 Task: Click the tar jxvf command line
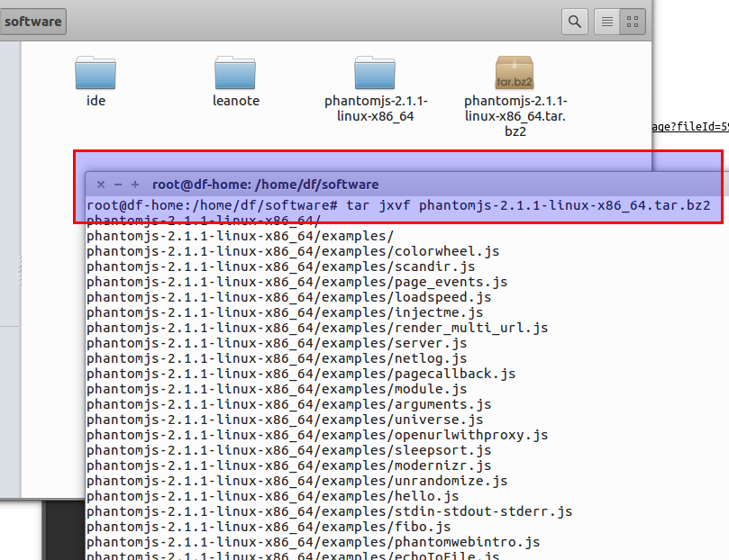(398, 205)
